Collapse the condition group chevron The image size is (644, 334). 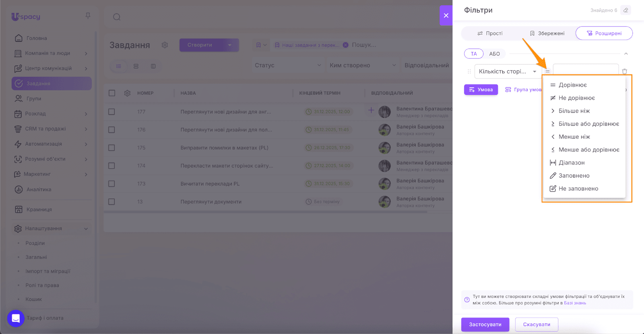click(x=626, y=54)
